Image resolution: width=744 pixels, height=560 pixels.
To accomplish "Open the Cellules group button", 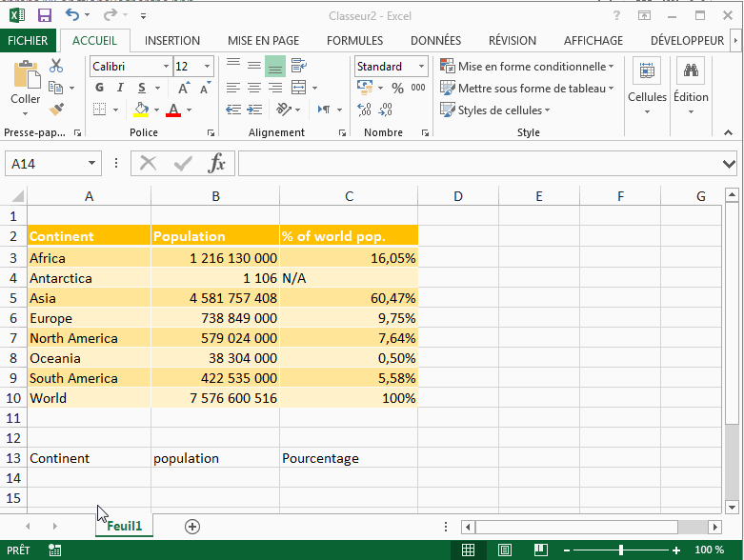I will 647,87.
